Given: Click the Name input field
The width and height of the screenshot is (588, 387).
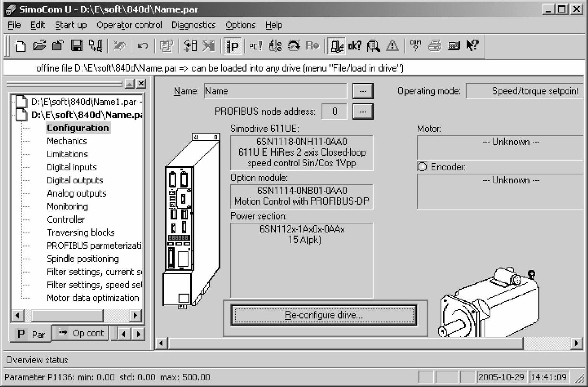Looking at the screenshot, I should [275, 91].
